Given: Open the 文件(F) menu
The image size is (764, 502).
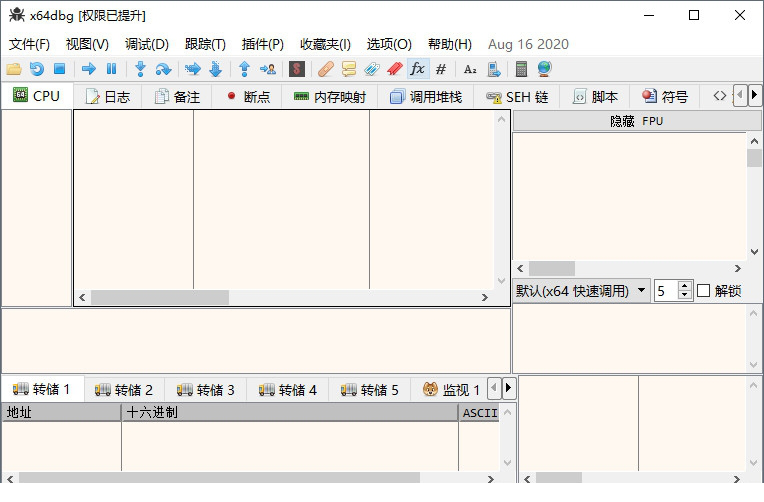Looking at the screenshot, I should (x=29, y=44).
